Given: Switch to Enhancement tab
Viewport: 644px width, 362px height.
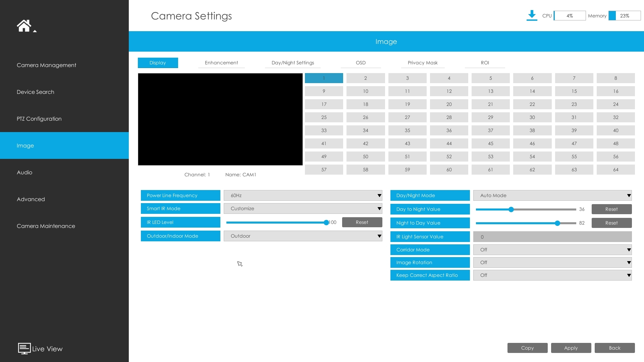Looking at the screenshot, I should 221,63.
